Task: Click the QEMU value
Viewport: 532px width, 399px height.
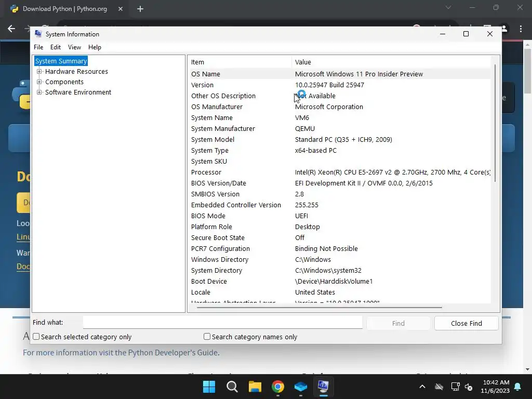Action: pos(304,129)
